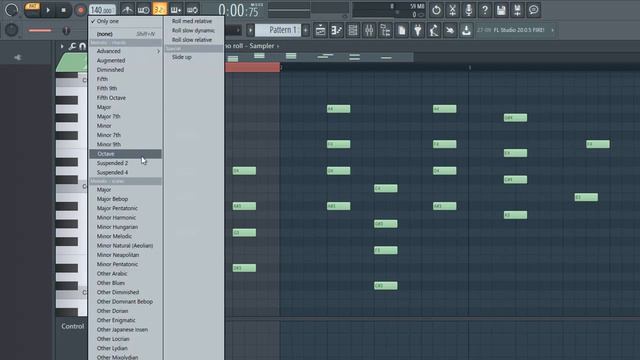Choose Other Japanese Insen scale
The width and height of the screenshot is (640, 360).
click(125, 329)
